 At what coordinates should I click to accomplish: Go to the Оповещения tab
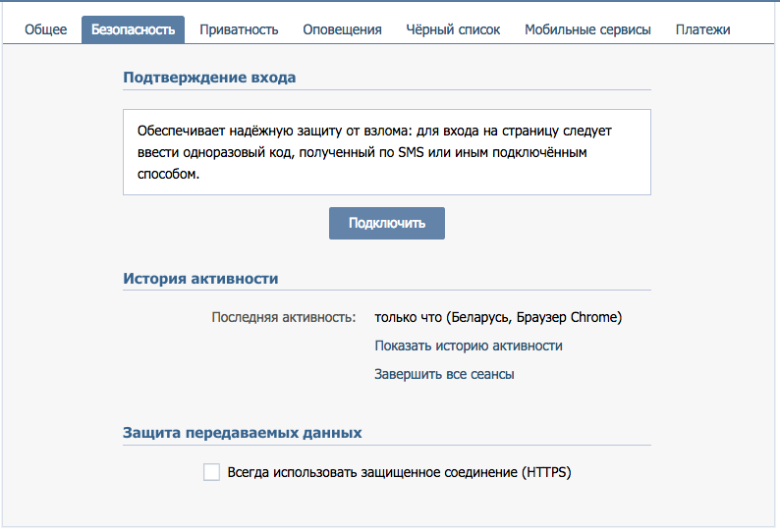pos(342,29)
